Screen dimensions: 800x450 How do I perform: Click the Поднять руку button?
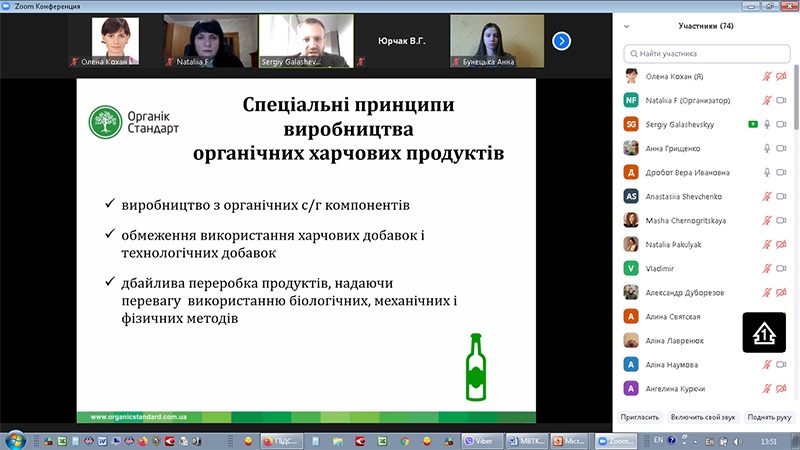[x=769, y=417]
